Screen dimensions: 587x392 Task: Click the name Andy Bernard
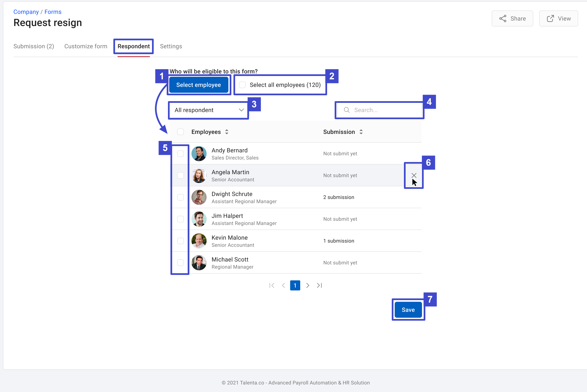tap(230, 150)
